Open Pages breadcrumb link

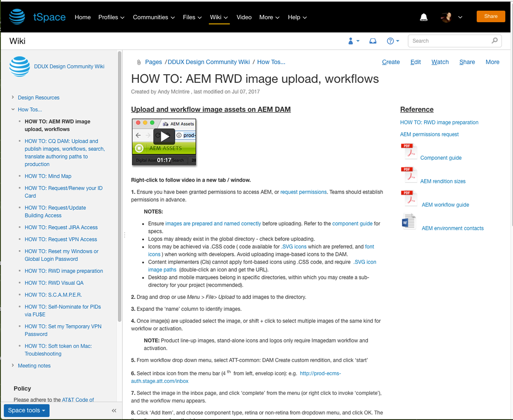[x=153, y=62]
